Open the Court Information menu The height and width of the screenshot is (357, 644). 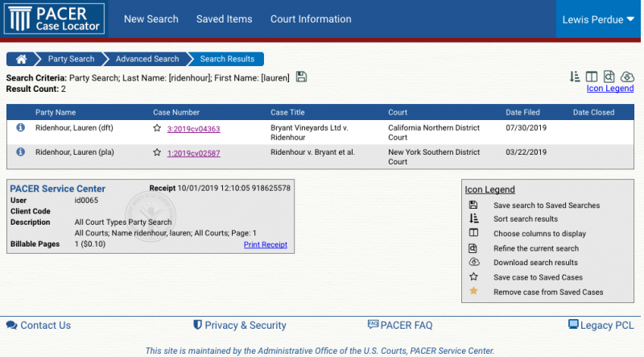(311, 19)
